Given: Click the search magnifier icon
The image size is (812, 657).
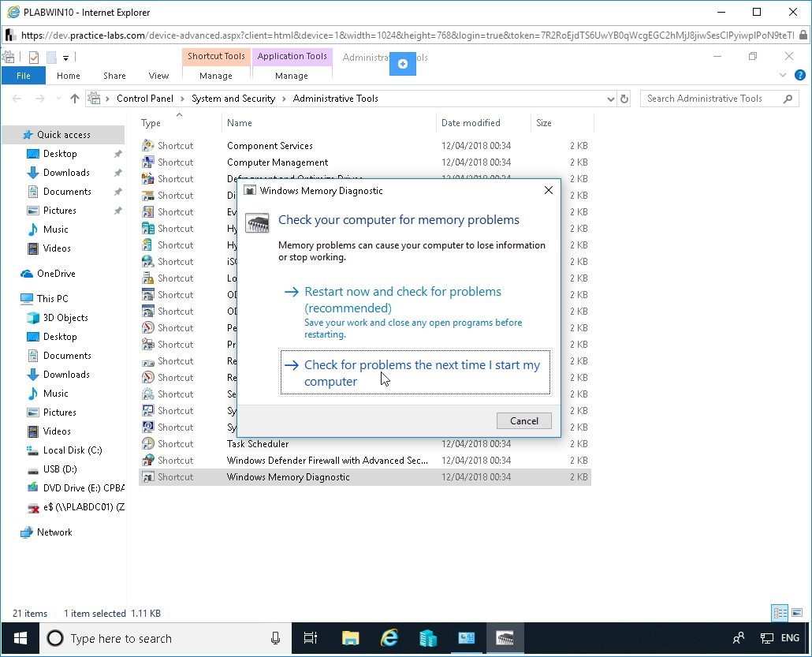Looking at the screenshot, I should tap(788, 99).
